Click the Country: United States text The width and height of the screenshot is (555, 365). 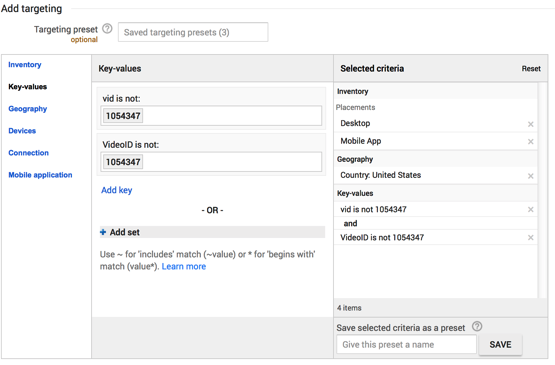[381, 175]
